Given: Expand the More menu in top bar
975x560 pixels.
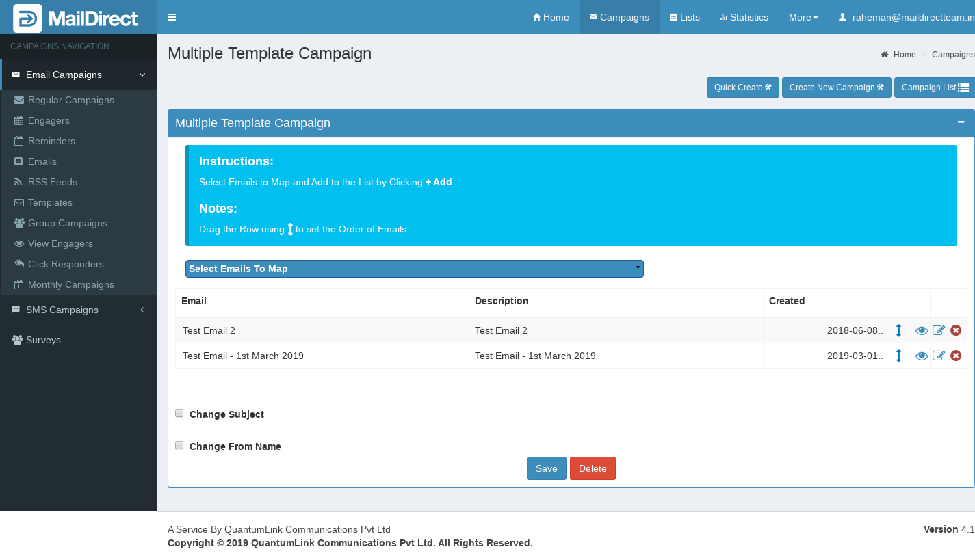Looking at the screenshot, I should 803,17.
